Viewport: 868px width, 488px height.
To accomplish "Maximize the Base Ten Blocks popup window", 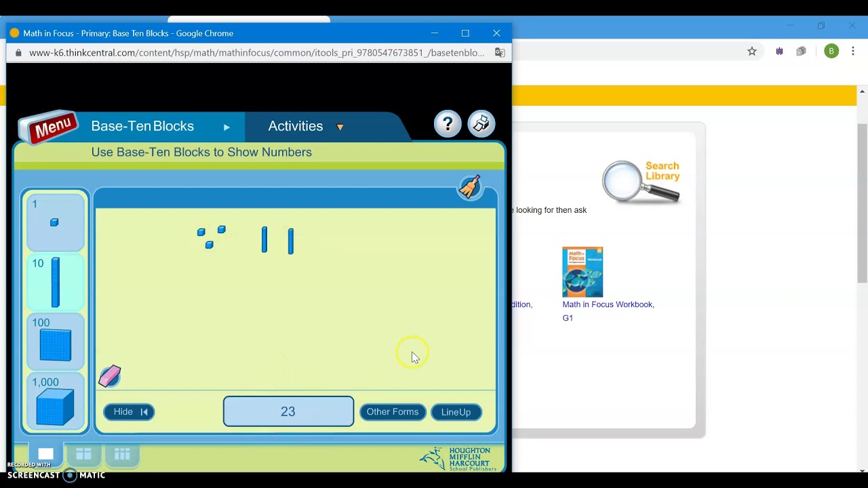I will tap(465, 33).
